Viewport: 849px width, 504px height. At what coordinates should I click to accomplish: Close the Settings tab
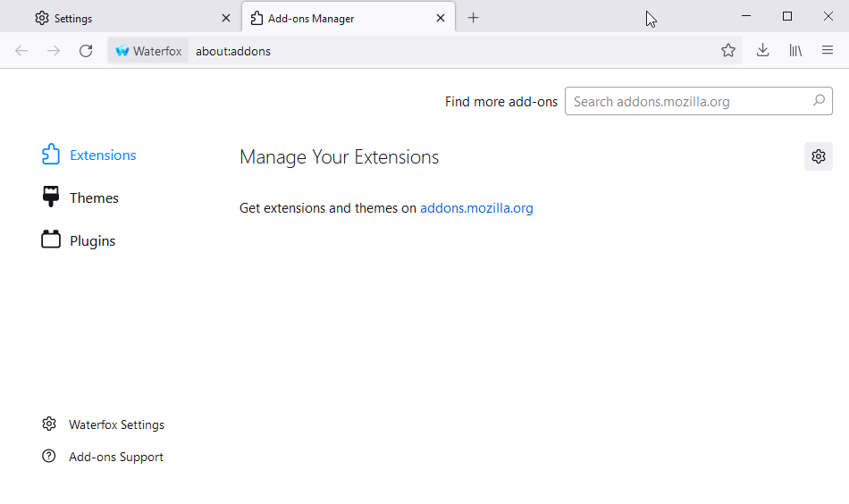[x=226, y=18]
